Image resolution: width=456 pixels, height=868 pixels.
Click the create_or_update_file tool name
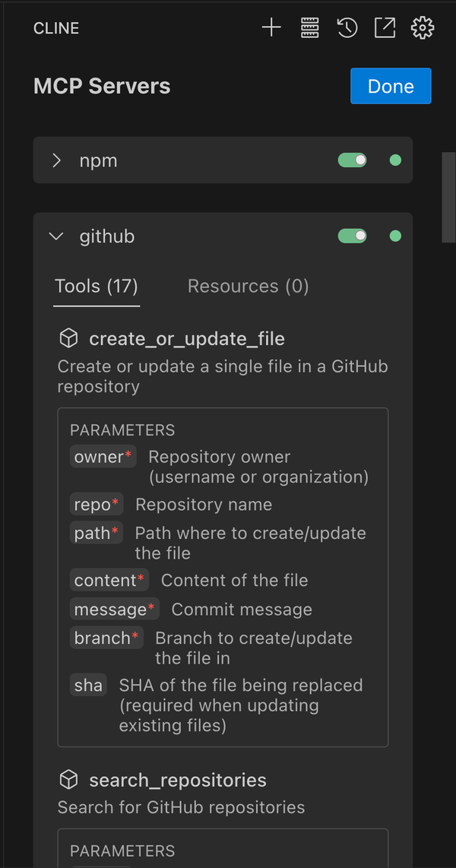pos(187,338)
